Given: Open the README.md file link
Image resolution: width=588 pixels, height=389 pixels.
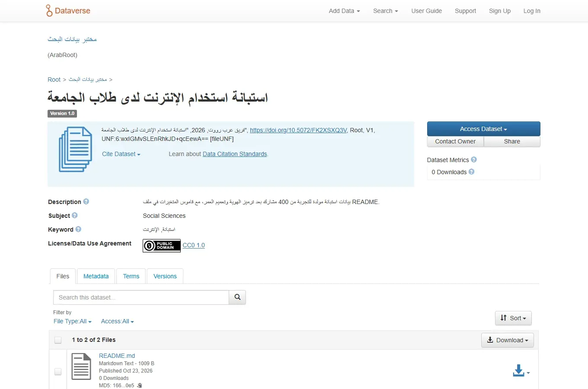Looking at the screenshot, I should pos(117,356).
